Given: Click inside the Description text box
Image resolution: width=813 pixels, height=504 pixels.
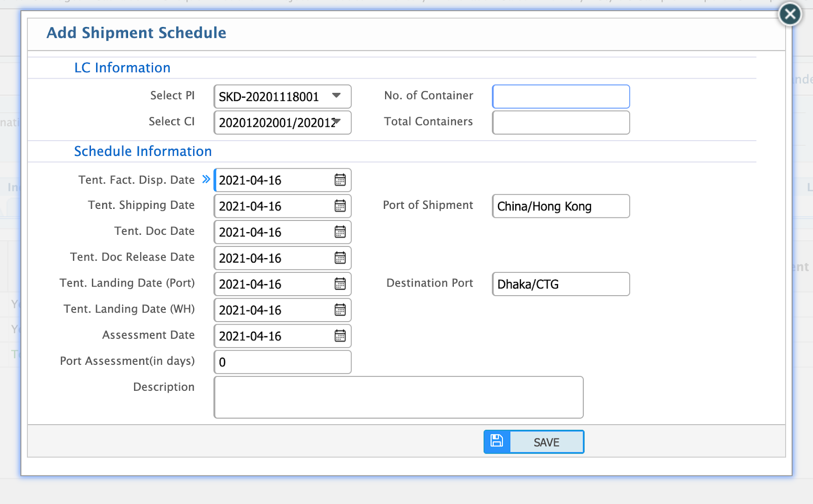Looking at the screenshot, I should 399,397.
